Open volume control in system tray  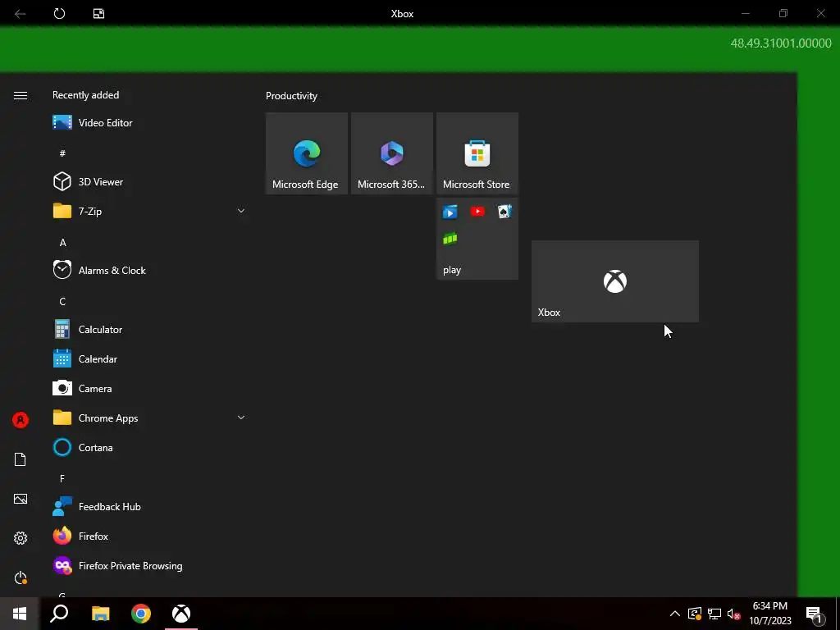click(734, 614)
